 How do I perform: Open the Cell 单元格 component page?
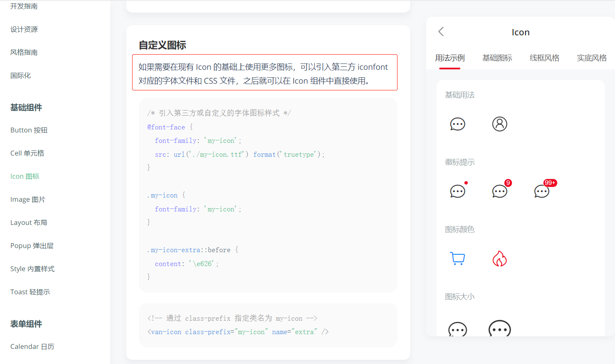click(x=27, y=153)
